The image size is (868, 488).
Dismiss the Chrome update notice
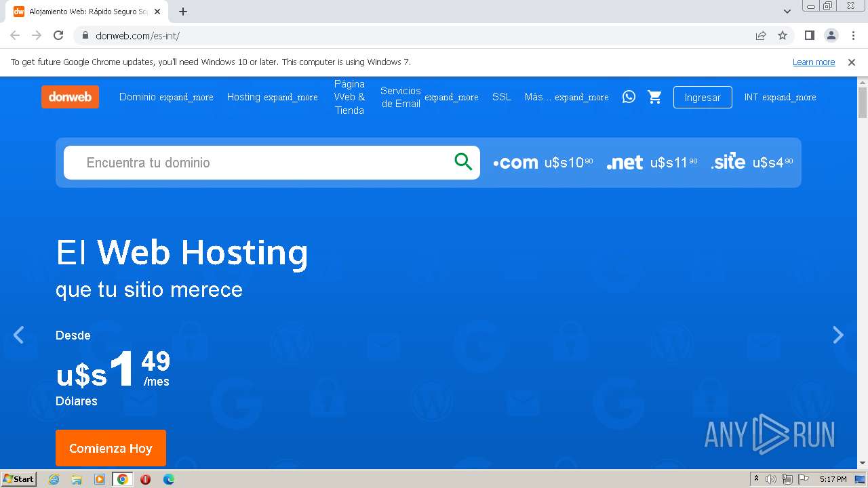point(852,62)
